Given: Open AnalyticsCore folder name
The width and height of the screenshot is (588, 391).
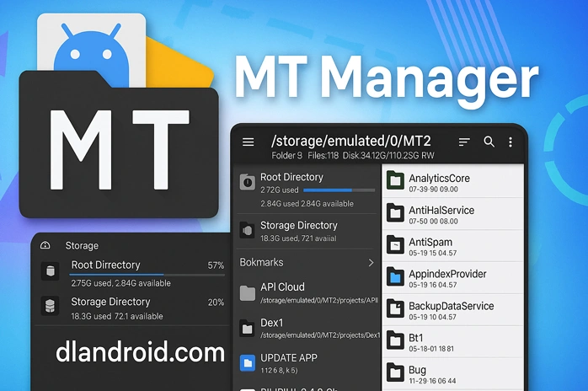Looking at the screenshot, I should pos(439,179).
